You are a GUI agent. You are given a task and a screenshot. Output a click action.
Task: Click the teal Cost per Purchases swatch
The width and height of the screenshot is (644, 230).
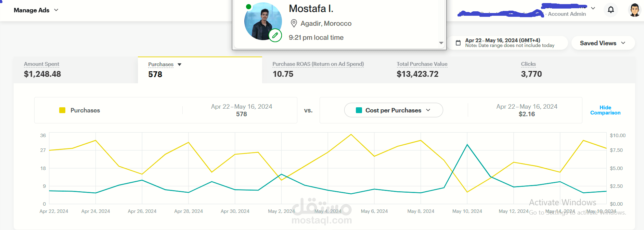click(x=359, y=110)
